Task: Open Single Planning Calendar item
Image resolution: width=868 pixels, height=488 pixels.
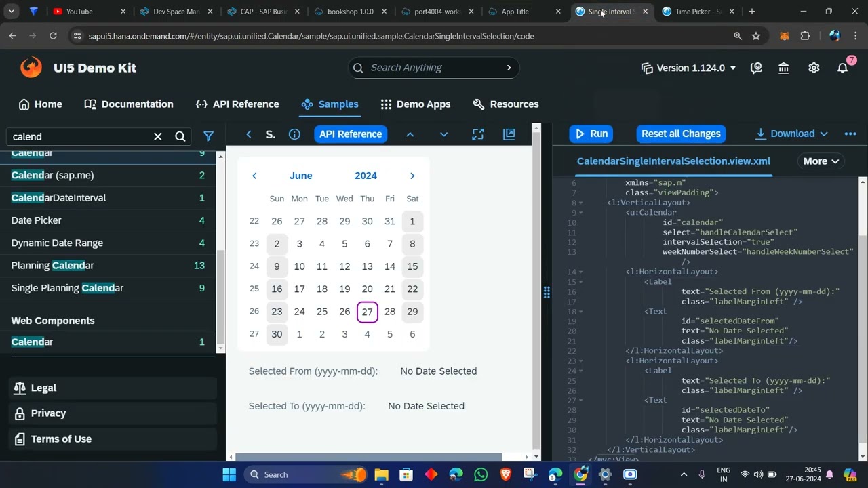Action: tap(108, 288)
